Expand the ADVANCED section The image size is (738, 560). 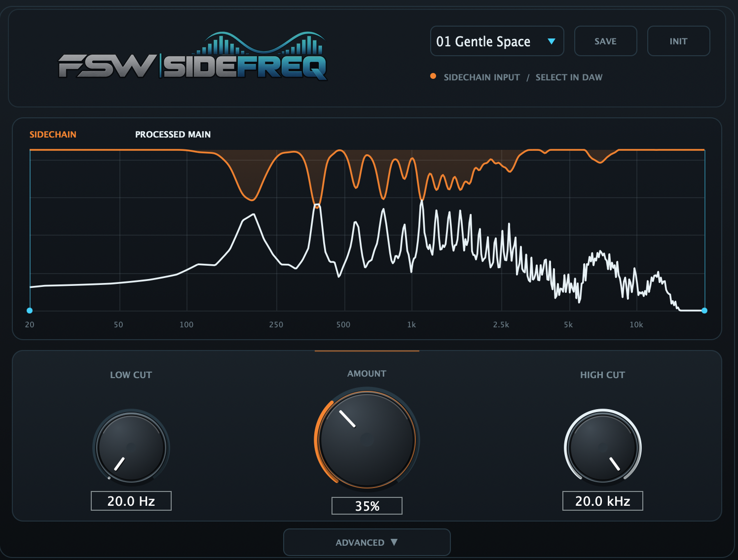click(367, 542)
